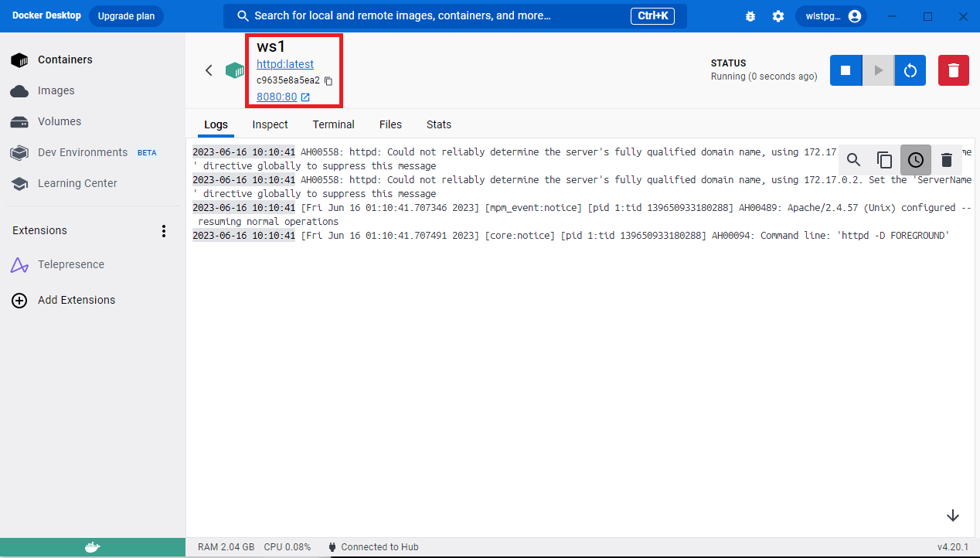Stop the ws1 container
Screen dimensions: 980x558
[x=846, y=70]
